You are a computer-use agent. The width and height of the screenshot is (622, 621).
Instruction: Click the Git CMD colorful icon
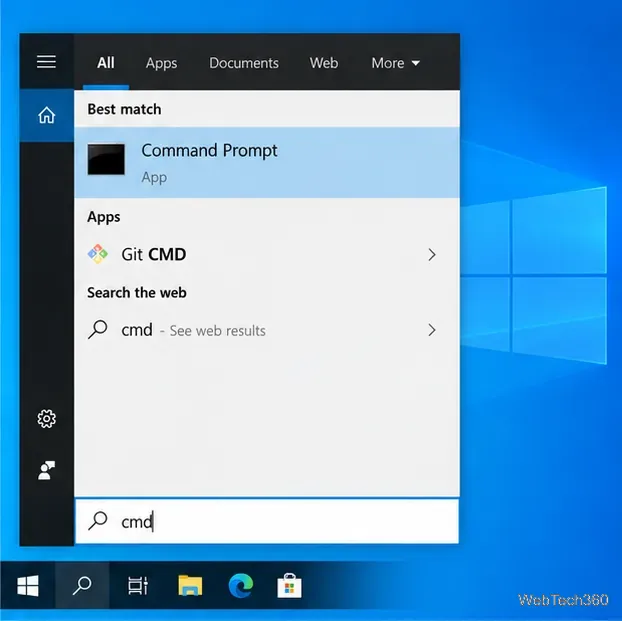pos(98,254)
